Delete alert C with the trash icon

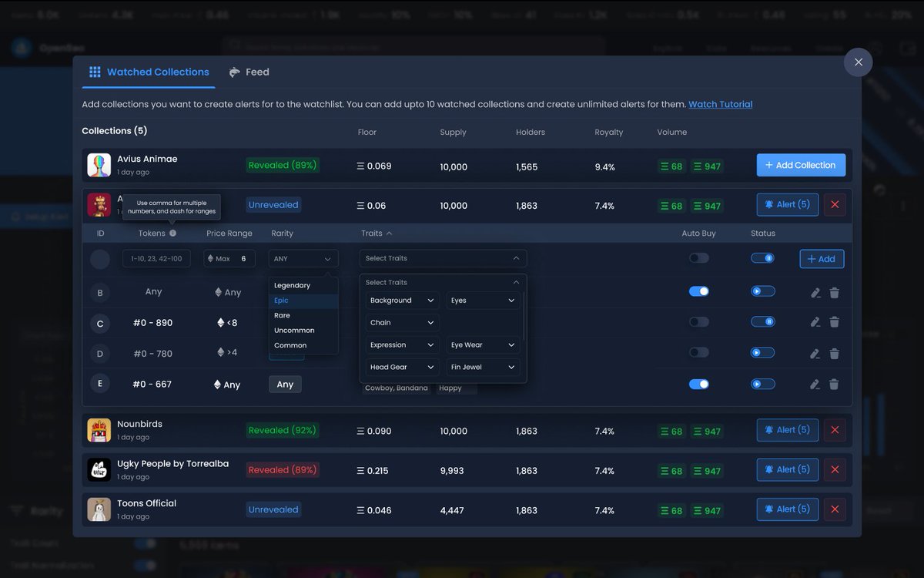click(834, 322)
